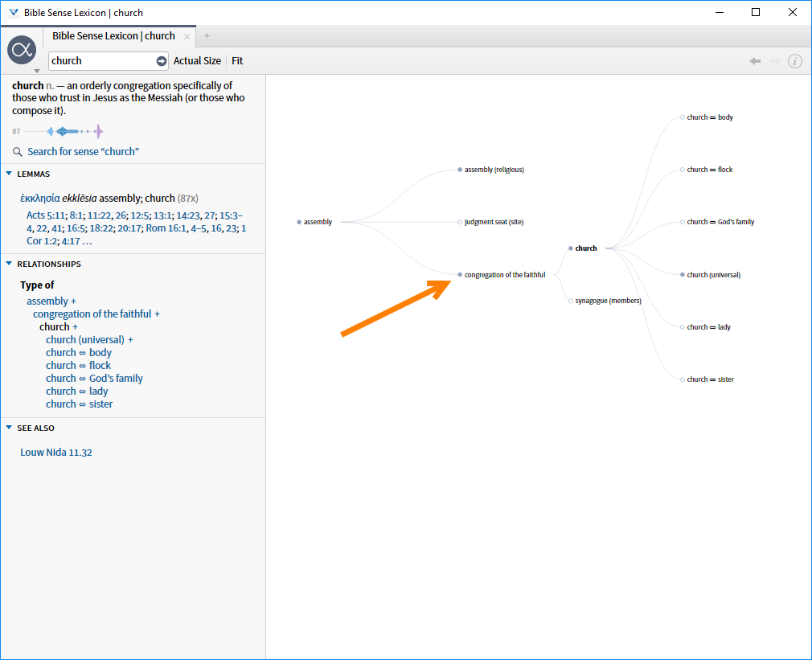This screenshot has width=812, height=660.
Task: Click the assembly (religious) graph node
Action: (x=494, y=170)
